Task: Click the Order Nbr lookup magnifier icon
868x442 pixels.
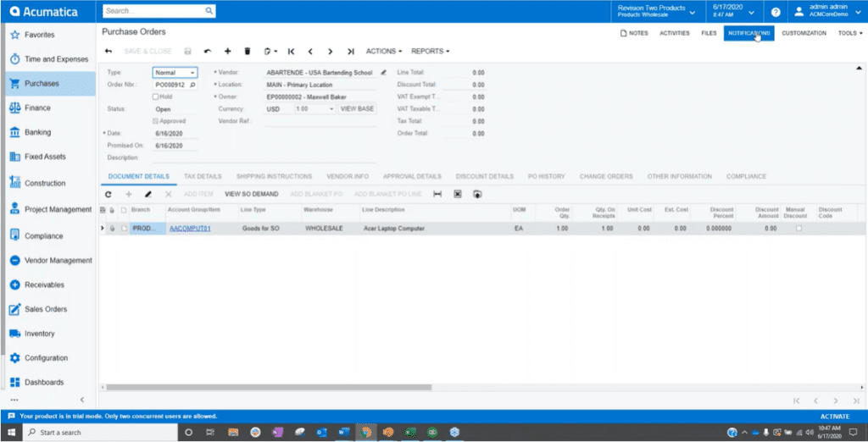Action: point(192,85)
